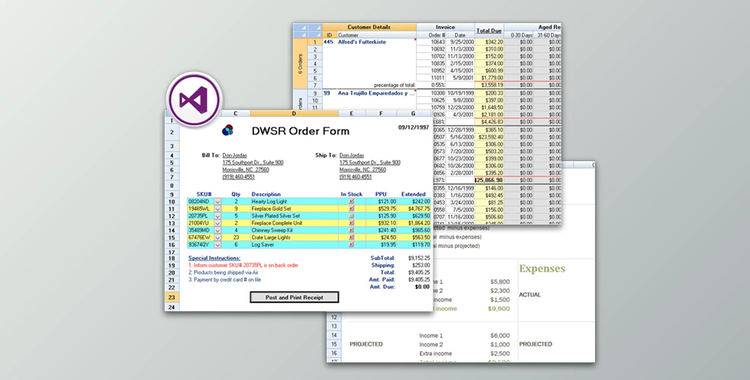The image size is (750, 380).
Task: Select column D header in order form
Action: (x=294, y=114)
